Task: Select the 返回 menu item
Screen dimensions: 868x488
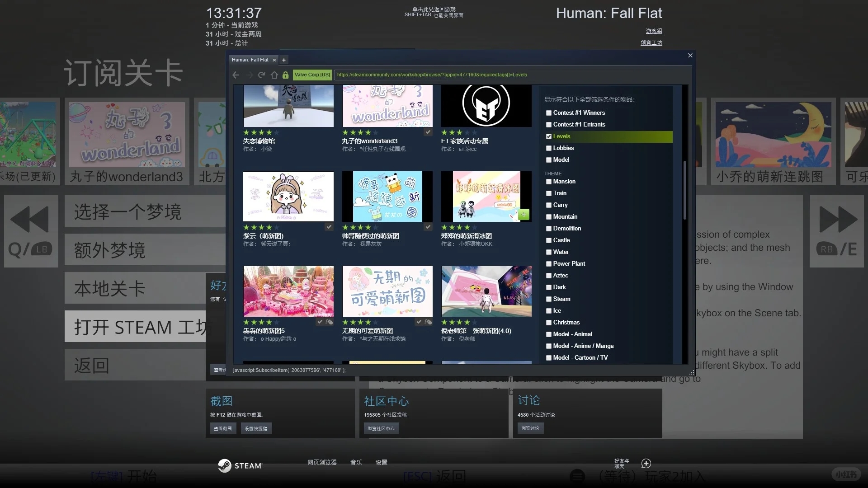Action: (x=135, y=365)
